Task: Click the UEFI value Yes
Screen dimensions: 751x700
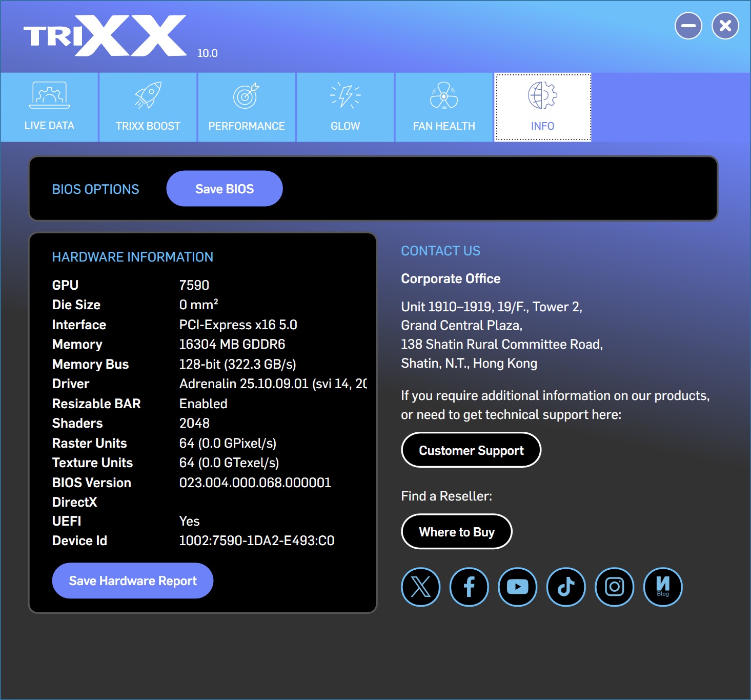Action: click(x=190, y=521)
